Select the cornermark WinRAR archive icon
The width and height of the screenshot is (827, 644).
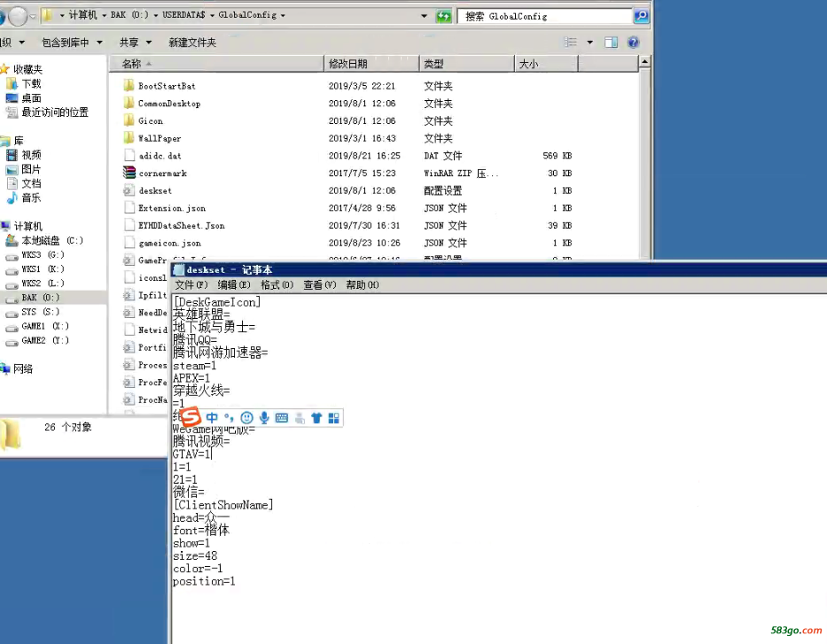pos(129,173)
